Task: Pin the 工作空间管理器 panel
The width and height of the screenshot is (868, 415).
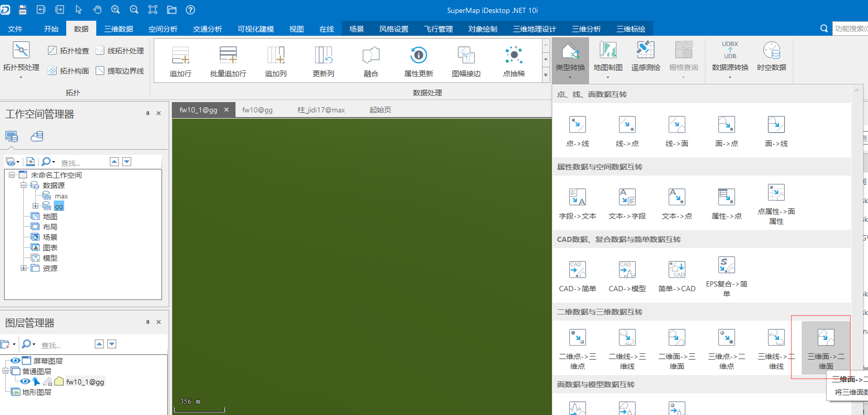Action: tap(148, 113)
